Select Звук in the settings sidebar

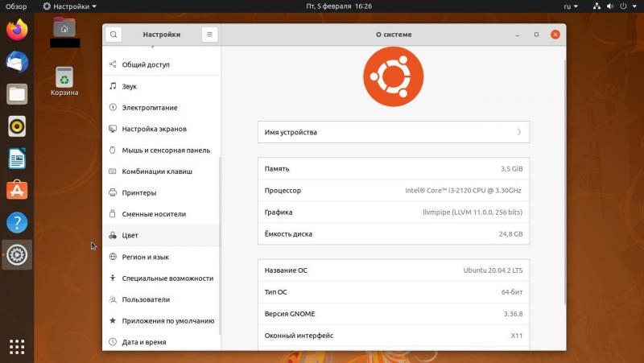click(x=130, y=86)
